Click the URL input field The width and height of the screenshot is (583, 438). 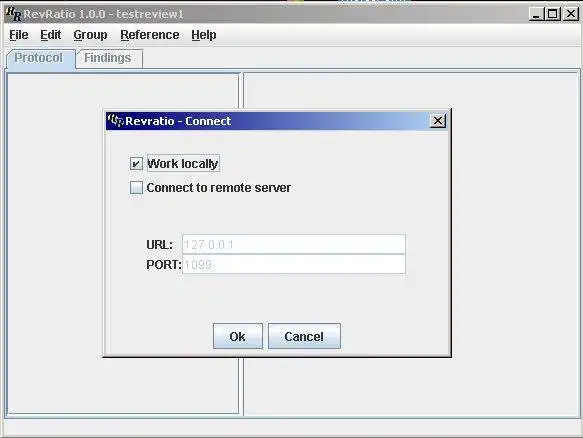tap(294, 244)
